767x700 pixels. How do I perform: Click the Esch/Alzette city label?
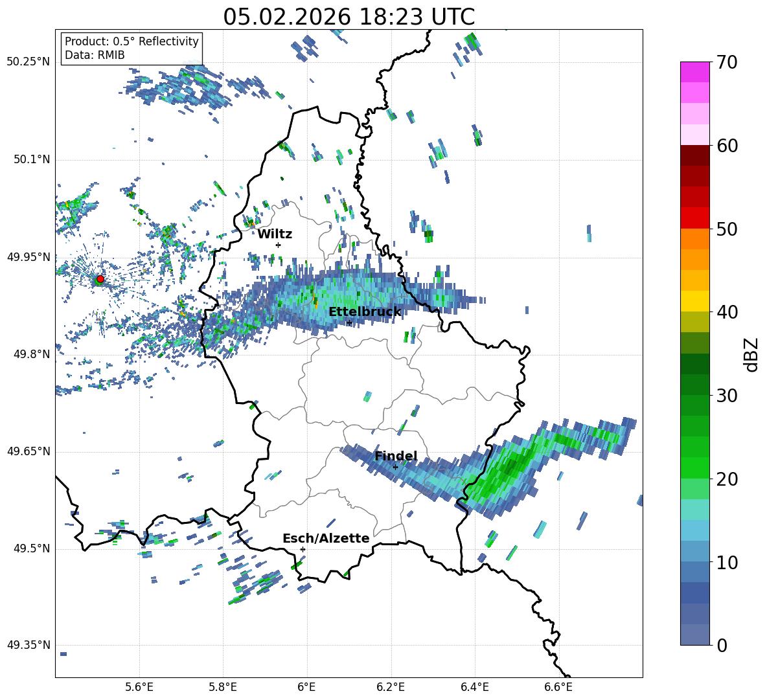point(326,538)
